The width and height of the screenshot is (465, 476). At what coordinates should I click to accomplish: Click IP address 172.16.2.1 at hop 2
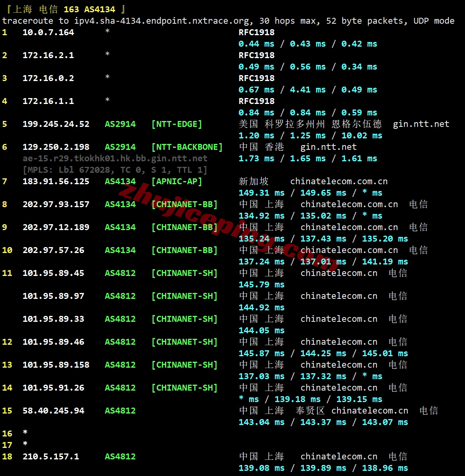click(48, 55)
